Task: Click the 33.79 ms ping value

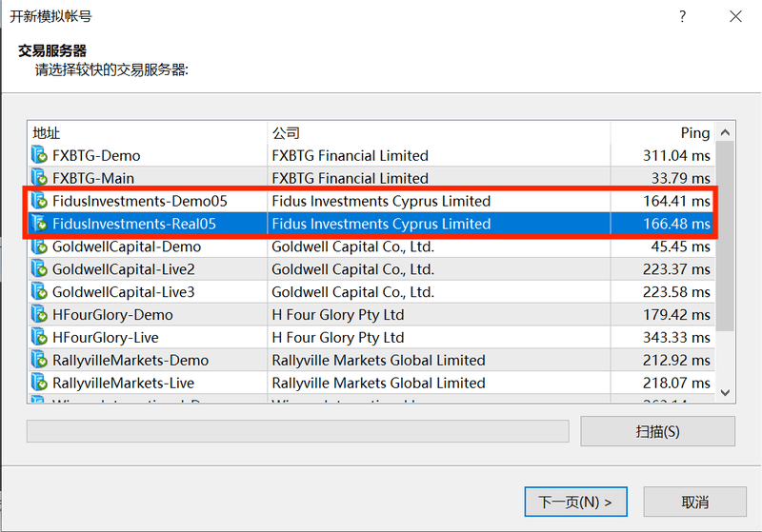Action: [680, 178]
